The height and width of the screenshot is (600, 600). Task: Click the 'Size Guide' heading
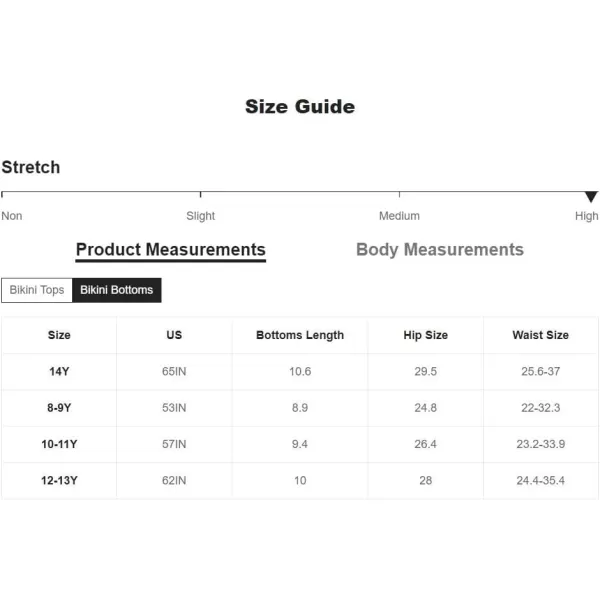point(300,106)
